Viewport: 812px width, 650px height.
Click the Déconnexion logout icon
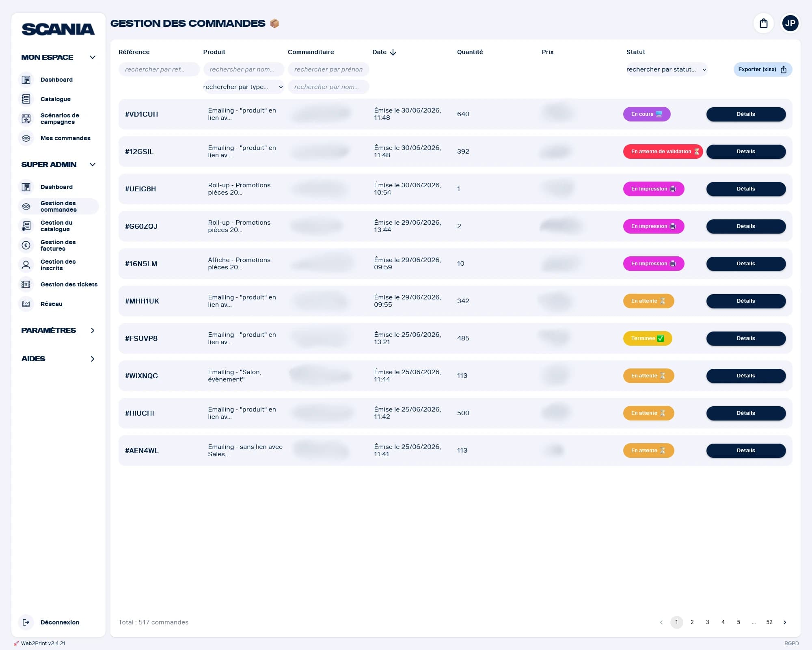[x=26, y=622]
